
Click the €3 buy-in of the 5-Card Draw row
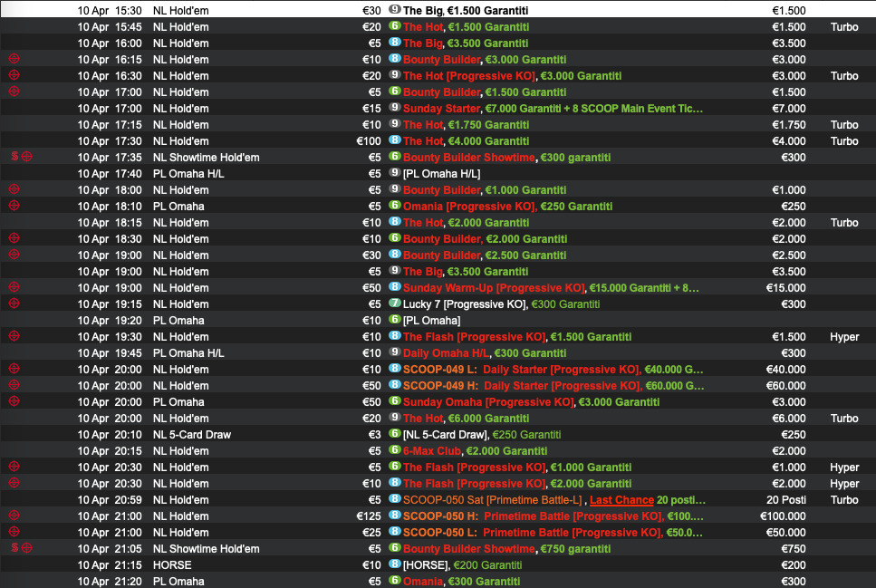click(375, 435)
